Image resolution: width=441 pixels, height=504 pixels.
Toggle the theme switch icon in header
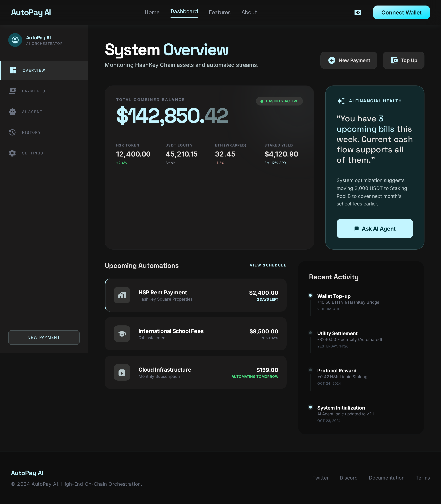[358, 12]
